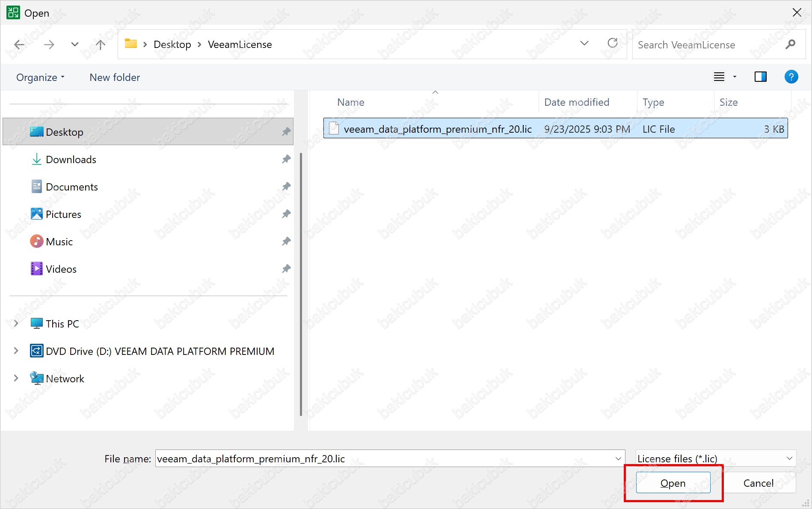The height and width of the screenshot is (509, 812).
Task: Expand the This PC tree node
Action: 16,324
